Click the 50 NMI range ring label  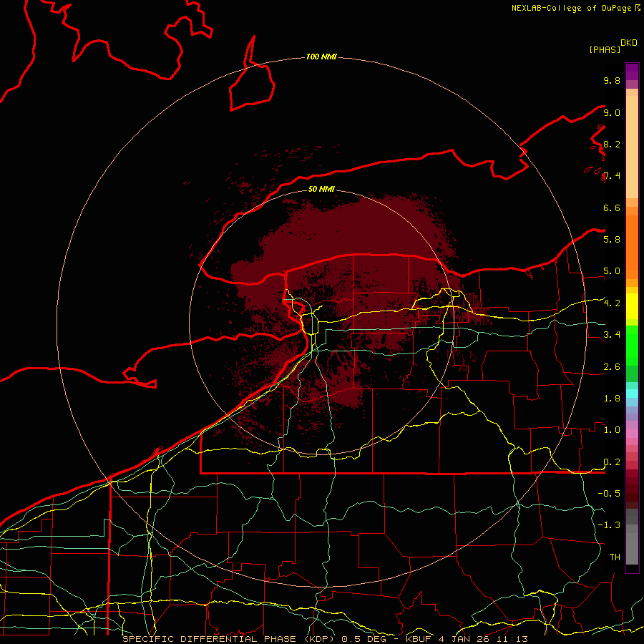point(321,189)
